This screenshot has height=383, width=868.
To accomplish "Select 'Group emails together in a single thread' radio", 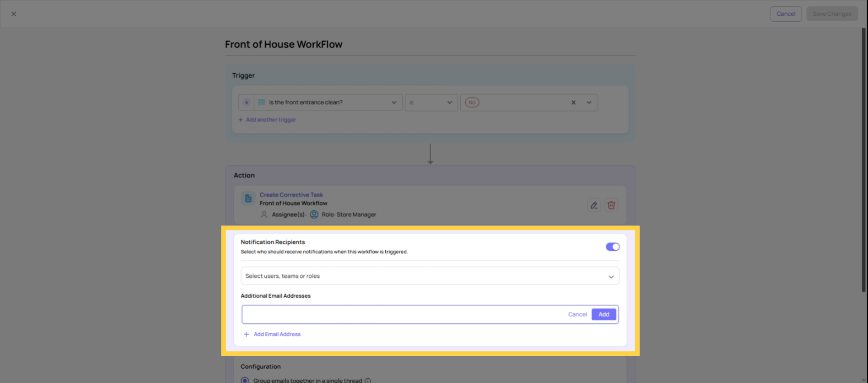I will click(245, 380).
